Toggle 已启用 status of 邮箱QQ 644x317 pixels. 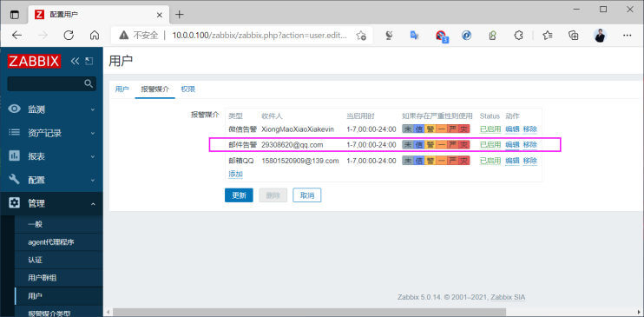(x=490, y=161)
